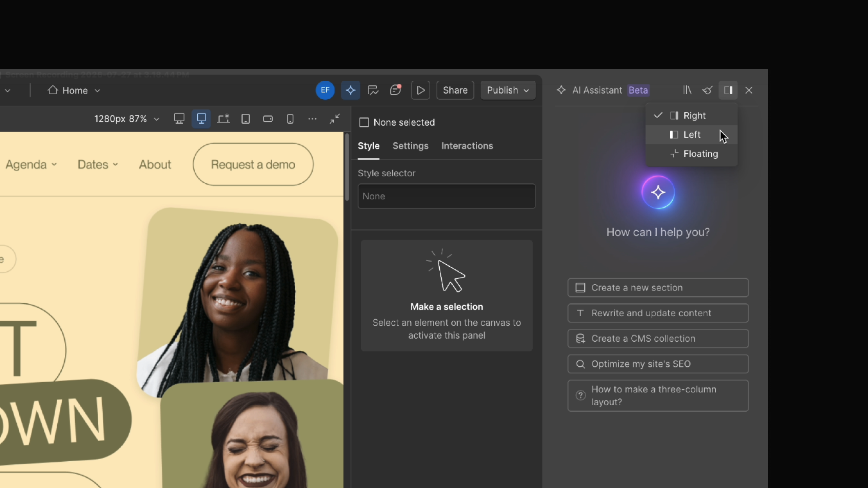Click the canvas vertical scrollbar

click(x=347, y=167)
